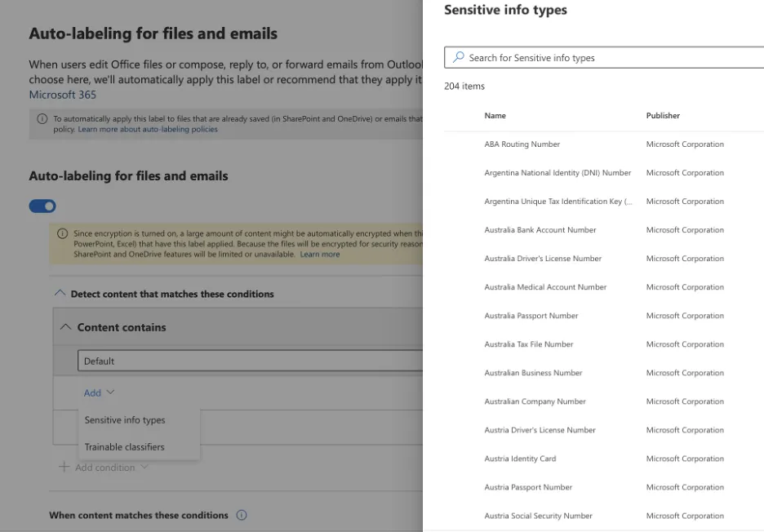Image resolution: width=764 pixels, height=532 pixels.
Task: Open the 'Learn more about auto-labeling policies' link
Action: pos(148,129)
